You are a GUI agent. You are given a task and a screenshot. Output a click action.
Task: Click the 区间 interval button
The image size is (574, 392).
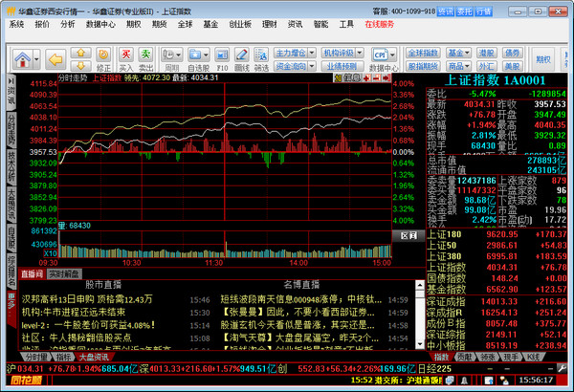point(408,236)
